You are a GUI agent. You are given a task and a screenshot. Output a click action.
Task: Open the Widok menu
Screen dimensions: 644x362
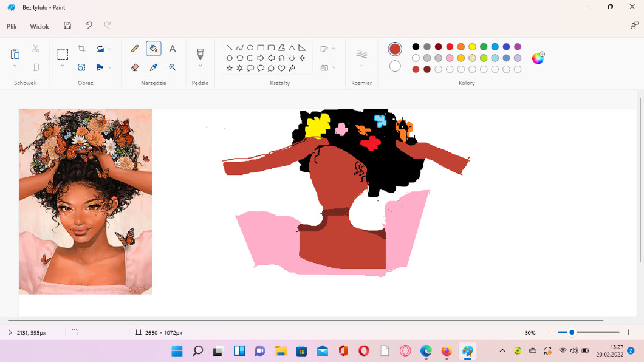pos(39,27)
